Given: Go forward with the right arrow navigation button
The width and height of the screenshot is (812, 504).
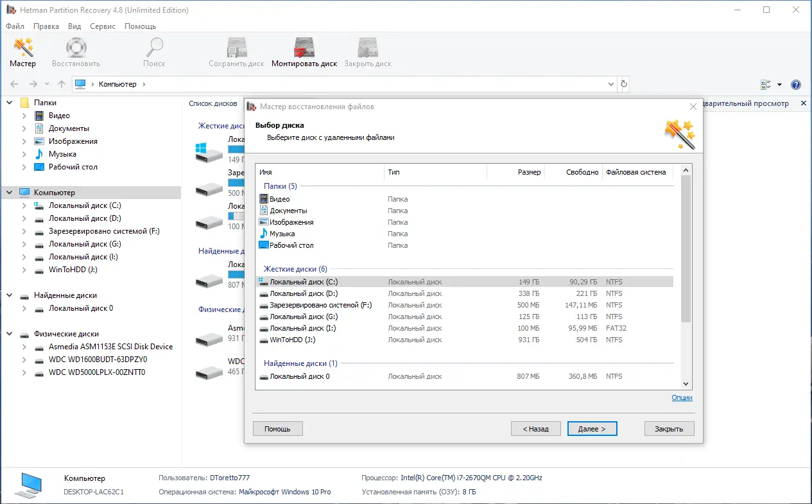Looking at the screenshot, I should click(x=33, y=84).
